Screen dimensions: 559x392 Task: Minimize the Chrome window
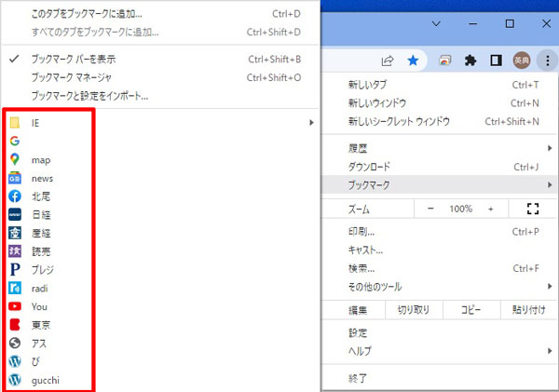pos(473,24)
